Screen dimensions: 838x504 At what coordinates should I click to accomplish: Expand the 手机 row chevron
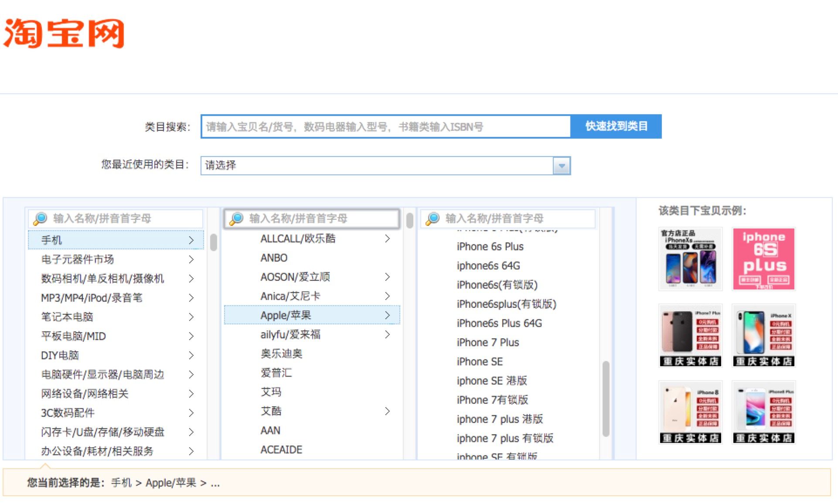[191, 240]
